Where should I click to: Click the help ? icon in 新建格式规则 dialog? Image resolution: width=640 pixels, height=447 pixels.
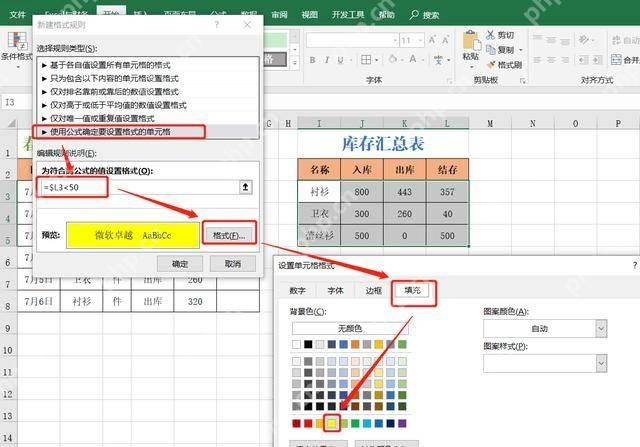[217, 25]
